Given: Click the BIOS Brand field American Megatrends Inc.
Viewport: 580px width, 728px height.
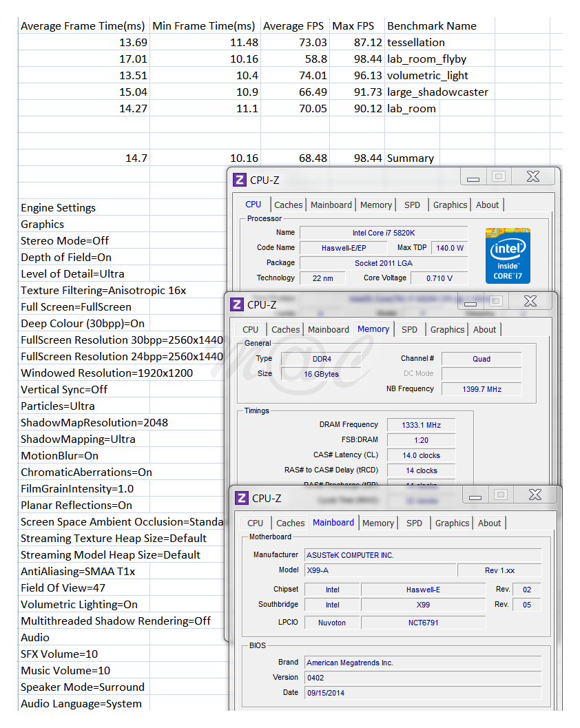Looking at the screenshot, I should pyautogui.click(x=423, y=663).
